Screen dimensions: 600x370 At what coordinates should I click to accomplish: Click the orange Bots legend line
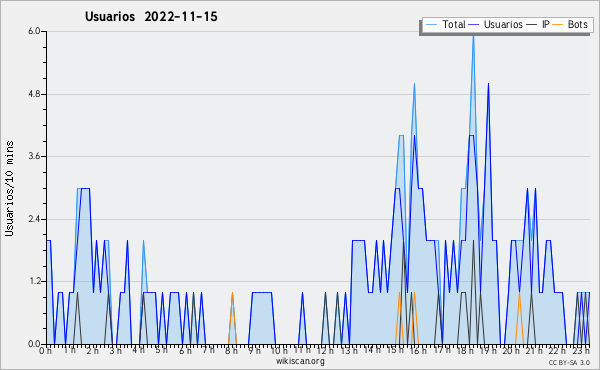pos(558,25)
